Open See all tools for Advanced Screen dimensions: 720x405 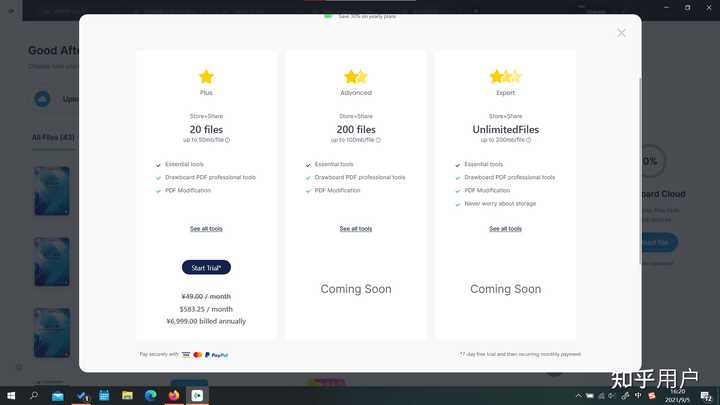(356, 229)
